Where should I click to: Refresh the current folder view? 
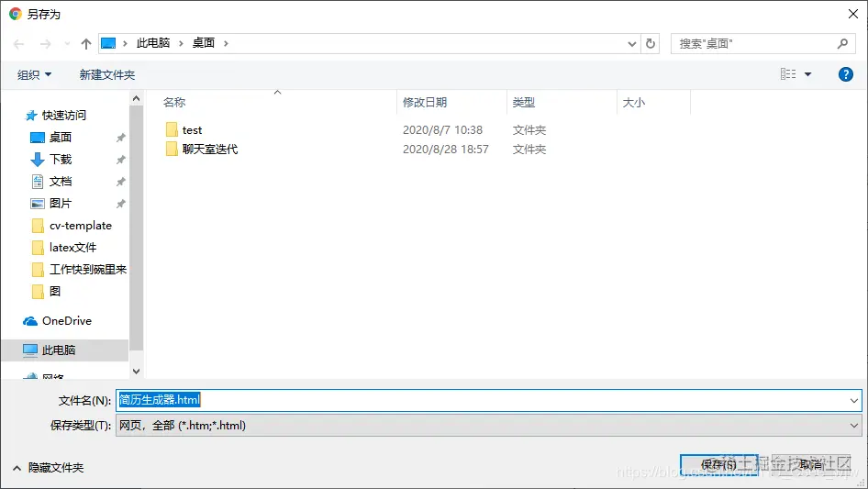coord(651,43)
